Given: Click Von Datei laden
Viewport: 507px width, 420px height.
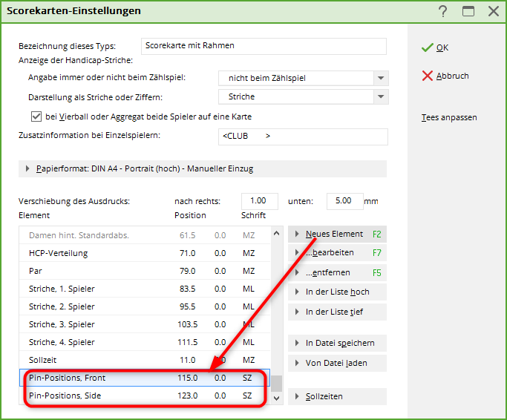Looking at the screenshot, I should (337, 363).
